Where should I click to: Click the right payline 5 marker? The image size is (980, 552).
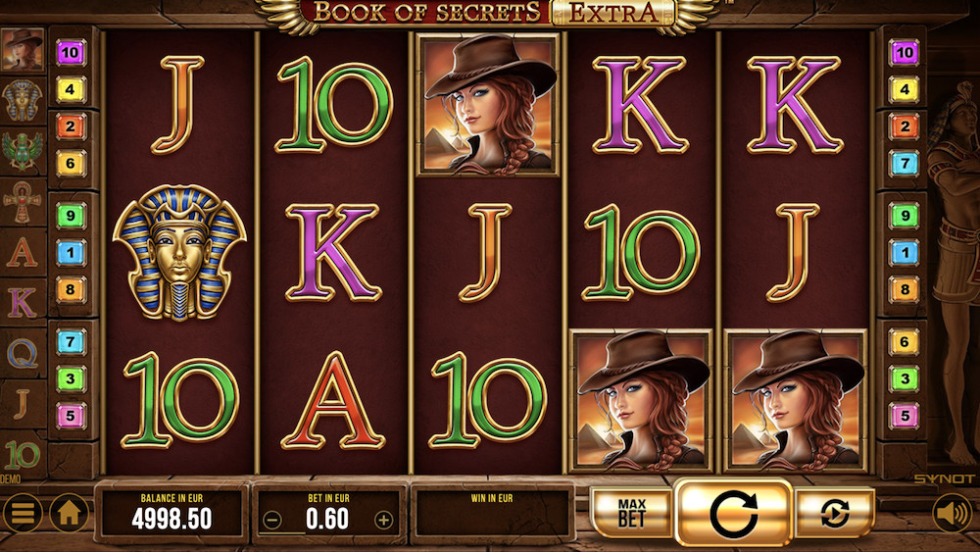[x=905, y=416]
